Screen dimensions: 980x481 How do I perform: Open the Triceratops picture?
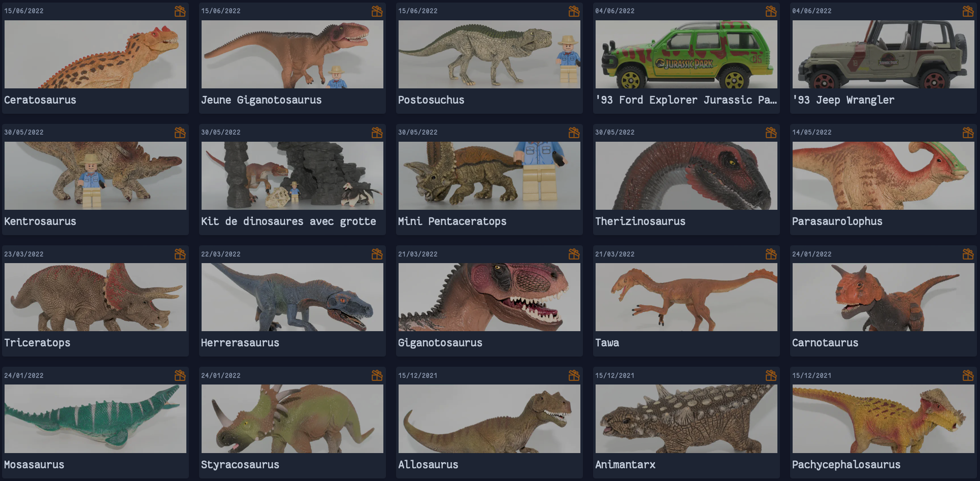click(x=95, y=297)
